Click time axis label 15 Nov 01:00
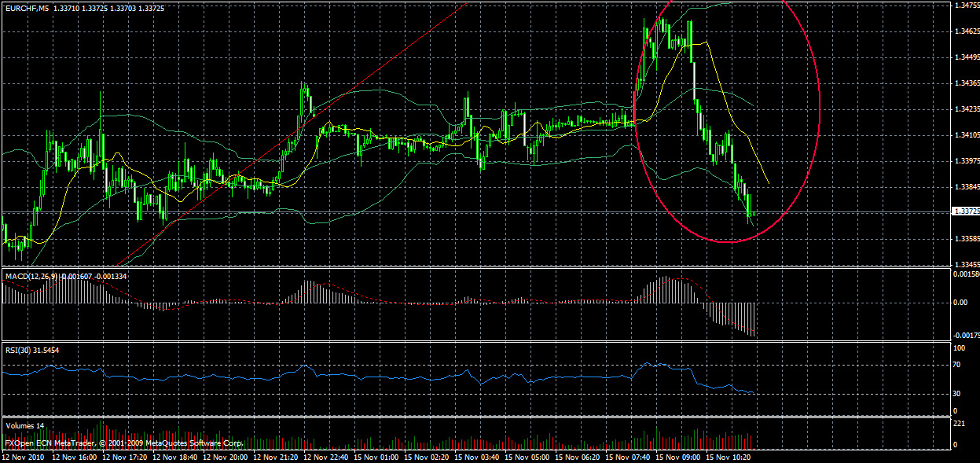Viewport: 980px width, 463px height. [x=377, y=456]
